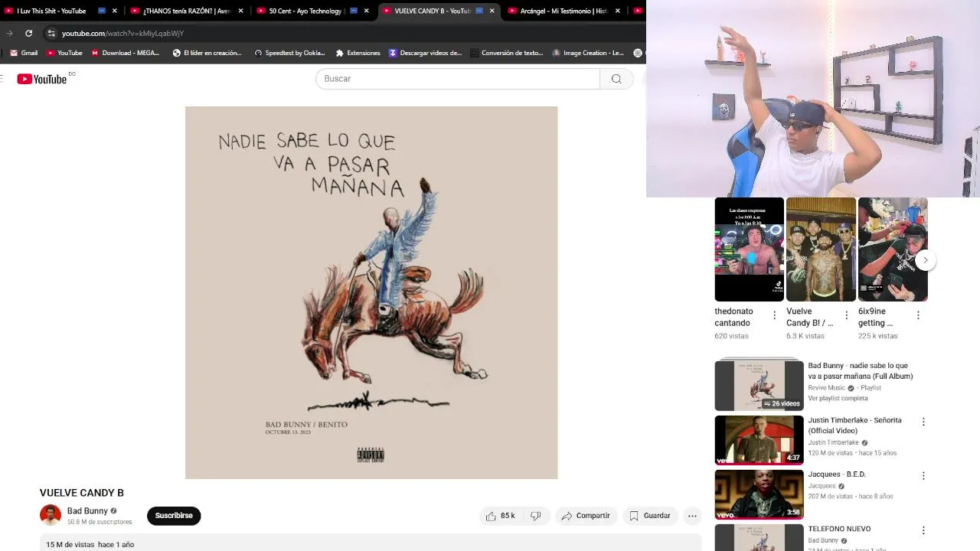This screenshot has width=980, height=551.
Task: Open the Speedtest by Ookla bookmark
Action: [289, 53]
